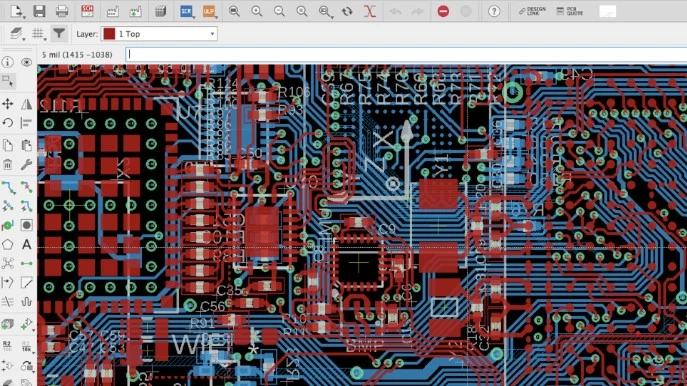Click the Zoom in magnifier icon
687x386 pixels.
pos(257,11)
